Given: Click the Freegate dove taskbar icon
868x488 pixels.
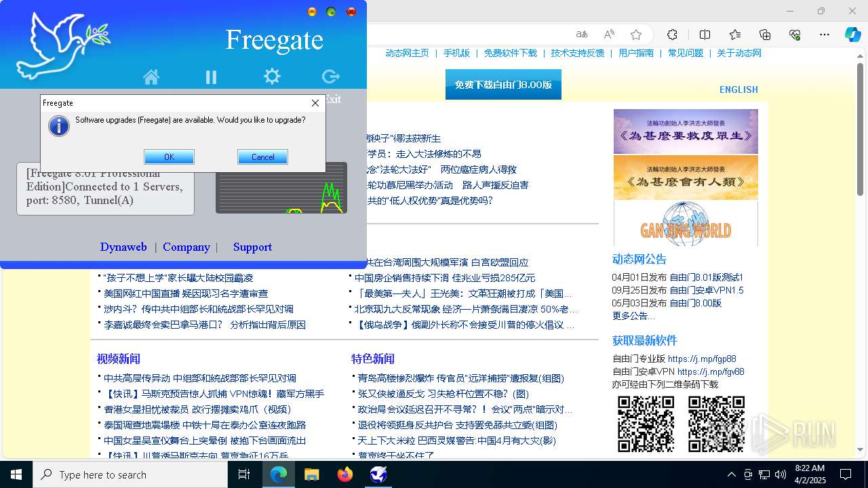Looking at the screenshot, I should (x=378, y=474).
